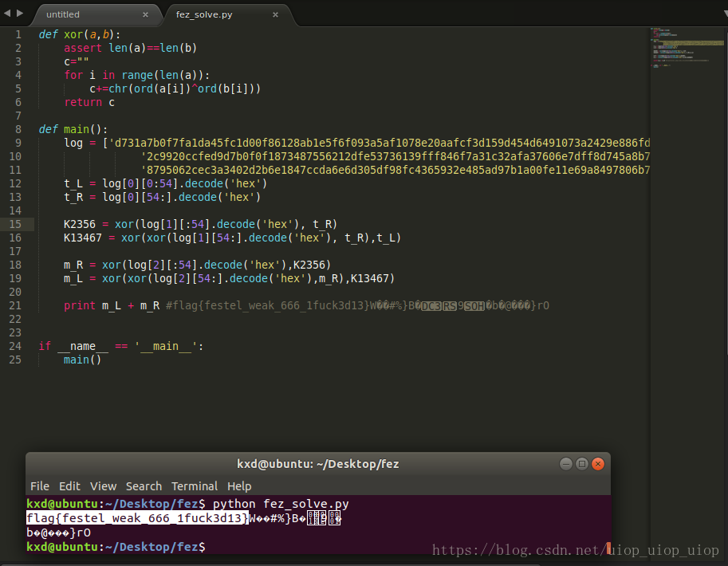Image resolution: width=728 pixels, height=566 pixels.
Task: Click the 'c+=chr(ord(a[i])^ord(b[i]))' line
Action: pos(175,88)
